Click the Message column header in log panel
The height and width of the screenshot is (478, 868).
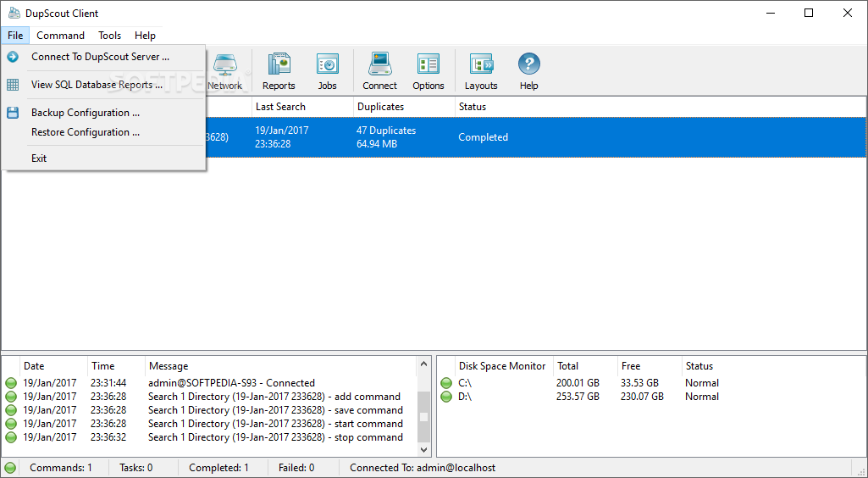[281, 366]
